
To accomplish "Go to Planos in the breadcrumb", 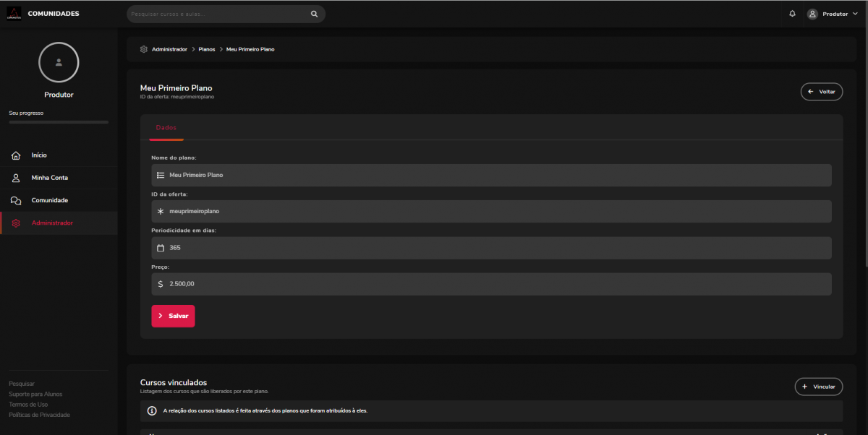I will coord(207,49).
